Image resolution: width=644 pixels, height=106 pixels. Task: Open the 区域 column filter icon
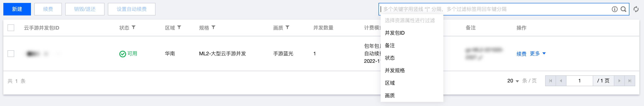pos(179,27)
